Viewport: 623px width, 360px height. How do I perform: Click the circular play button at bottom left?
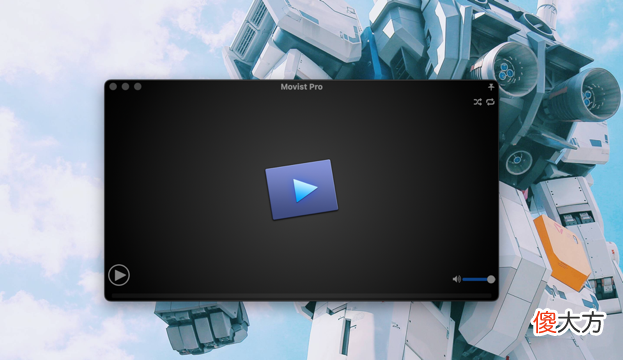[x=119, y=275]
